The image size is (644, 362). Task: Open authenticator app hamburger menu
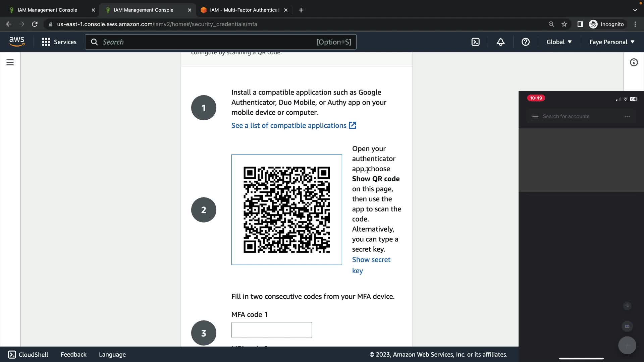535,116
